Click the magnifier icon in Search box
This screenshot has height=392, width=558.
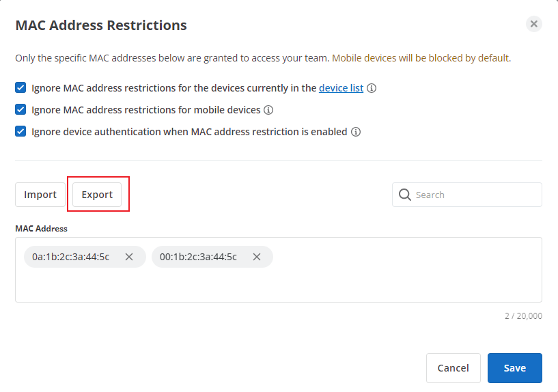coord(404,195)
